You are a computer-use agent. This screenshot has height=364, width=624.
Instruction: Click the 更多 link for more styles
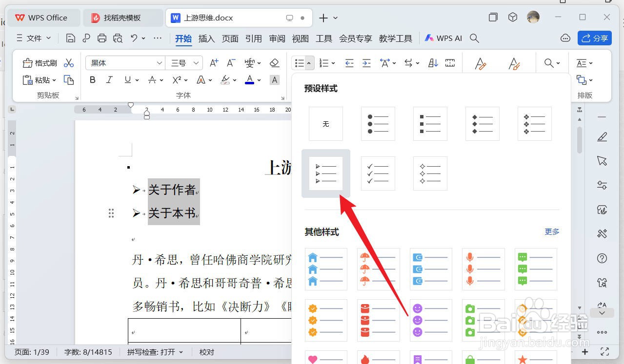(x=551, y=231)
